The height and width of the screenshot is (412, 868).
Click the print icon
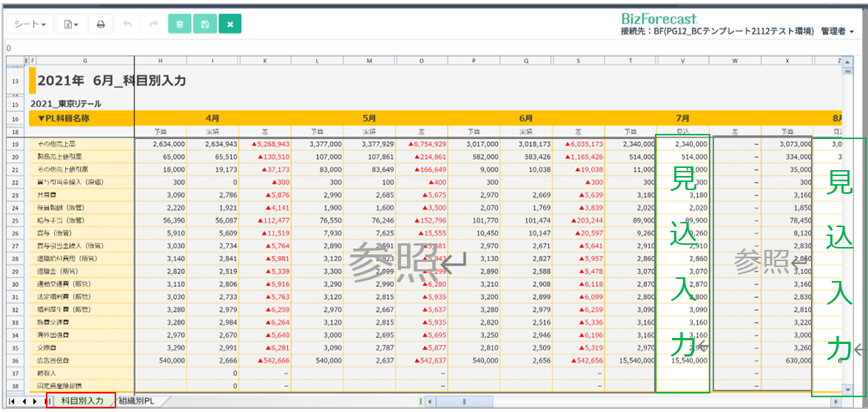[101, 24]
